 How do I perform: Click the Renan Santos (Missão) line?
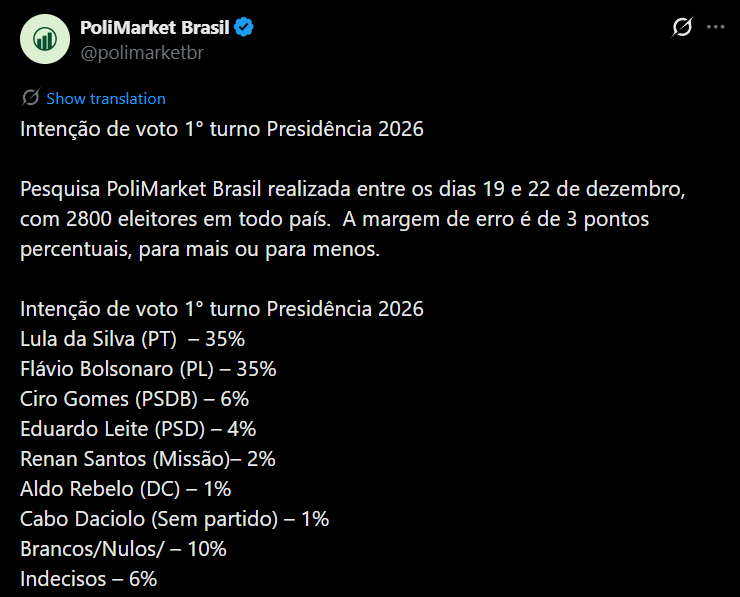point(147,459)
